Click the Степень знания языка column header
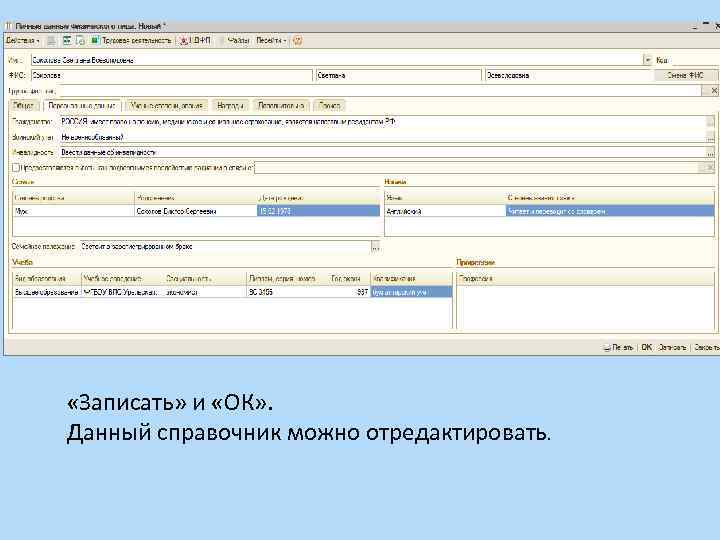 point(610,198)
